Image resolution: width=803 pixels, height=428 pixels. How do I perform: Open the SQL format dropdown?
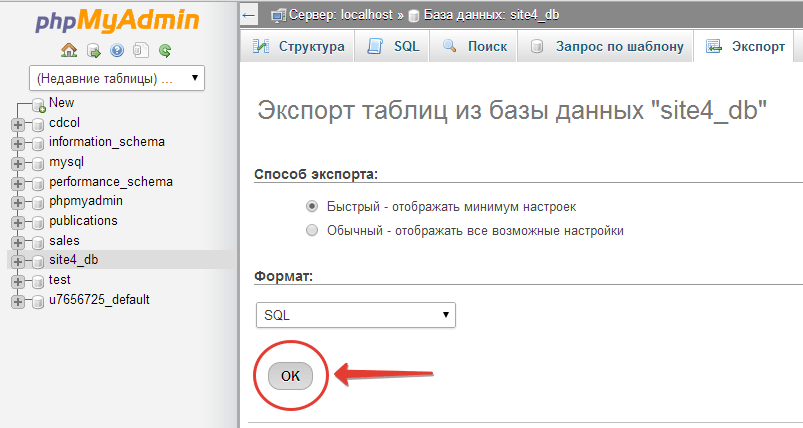(355, 315)
